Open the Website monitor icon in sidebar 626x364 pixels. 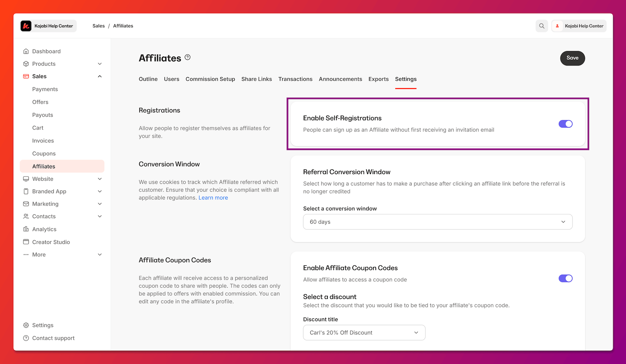pos(26,178)
